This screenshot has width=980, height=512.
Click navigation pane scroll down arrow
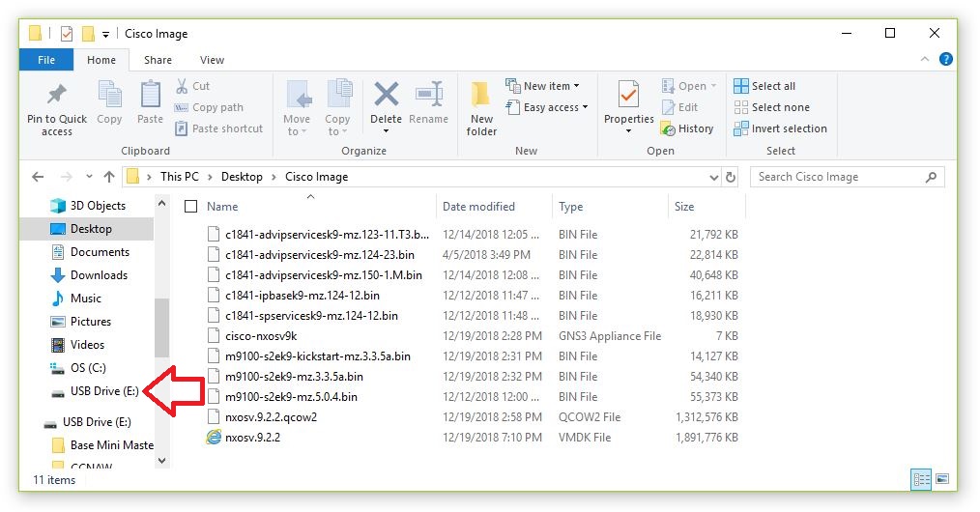coord(161,461)
